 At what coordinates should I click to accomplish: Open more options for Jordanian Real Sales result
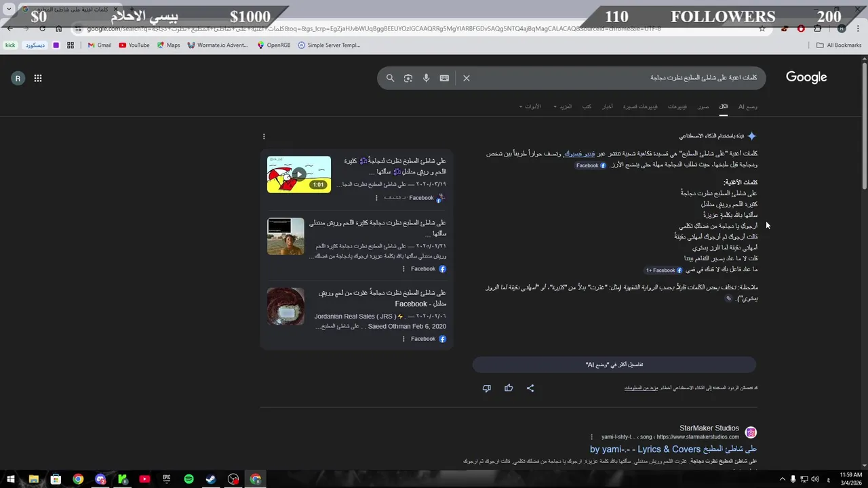403,339
